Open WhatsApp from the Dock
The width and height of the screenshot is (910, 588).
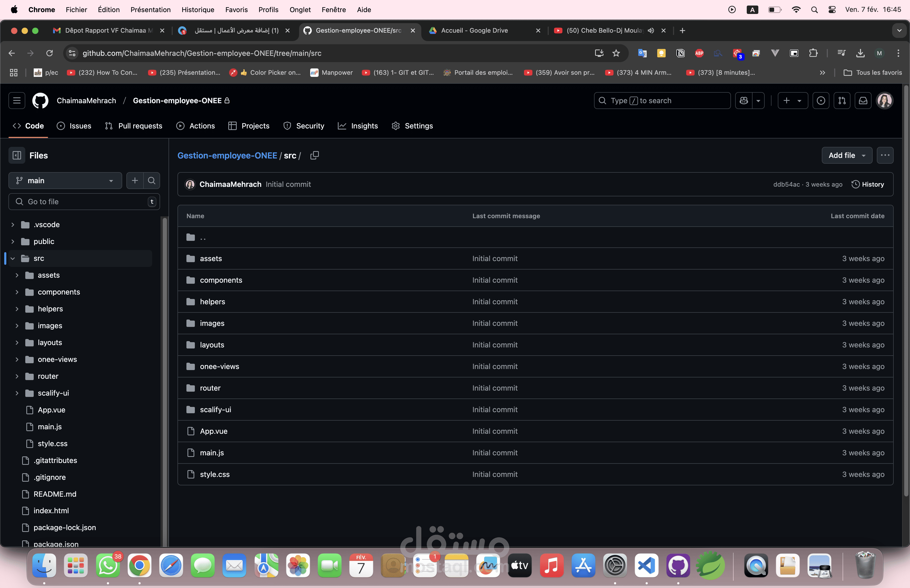[x=108, y=565]
